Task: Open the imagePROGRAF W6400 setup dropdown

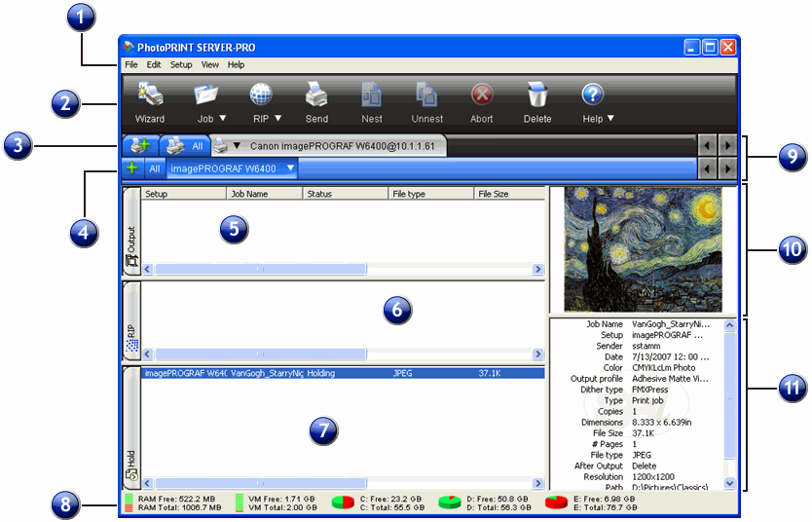Action: pyautogui.click(x=290, y=168)
